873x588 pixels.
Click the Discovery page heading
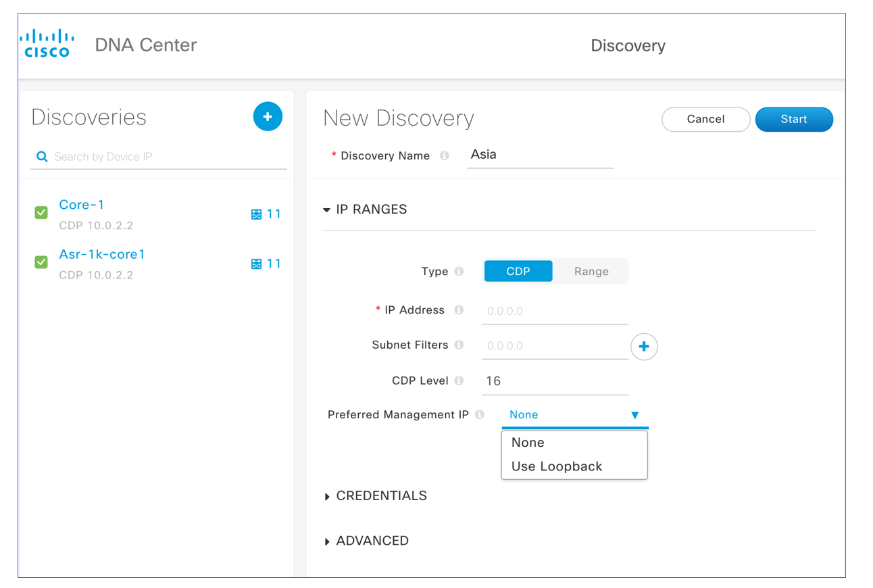coord(628,45)
